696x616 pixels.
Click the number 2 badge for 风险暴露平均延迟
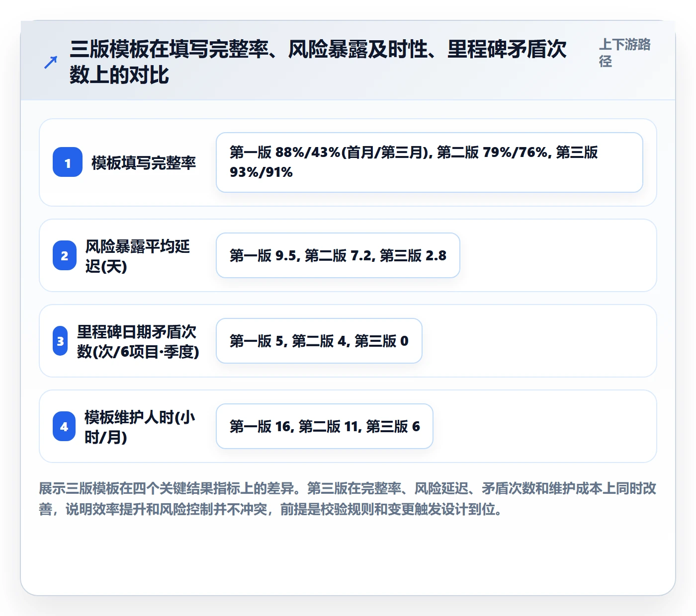click(65, 256)
